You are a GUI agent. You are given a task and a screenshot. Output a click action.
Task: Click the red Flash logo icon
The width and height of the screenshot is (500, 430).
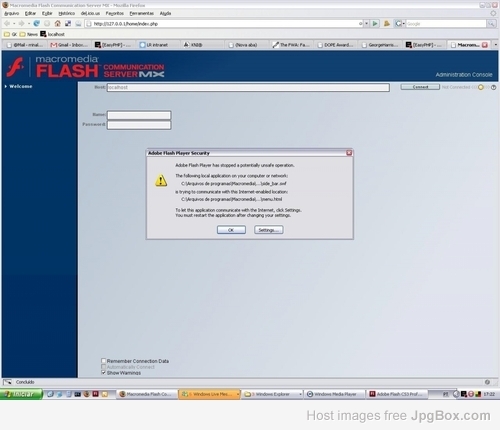coord(16,67)
